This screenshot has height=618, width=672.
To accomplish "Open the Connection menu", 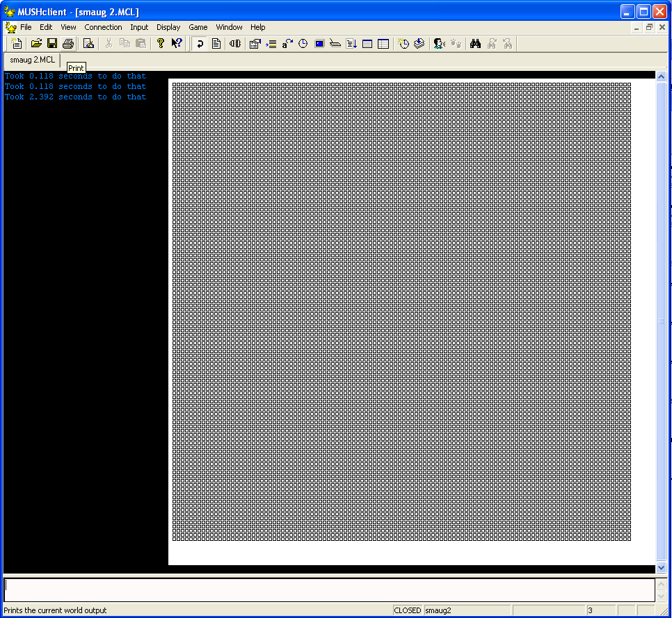I will click(x=103, y=27).
